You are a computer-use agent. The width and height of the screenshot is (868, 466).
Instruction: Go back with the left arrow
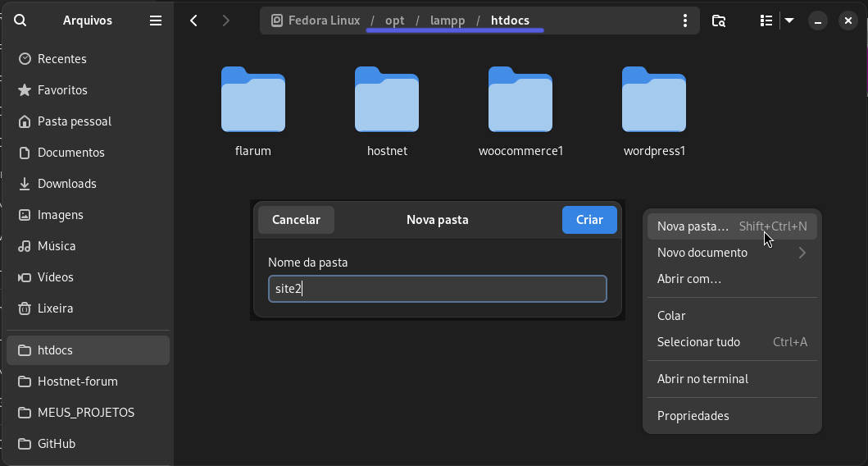193,21
